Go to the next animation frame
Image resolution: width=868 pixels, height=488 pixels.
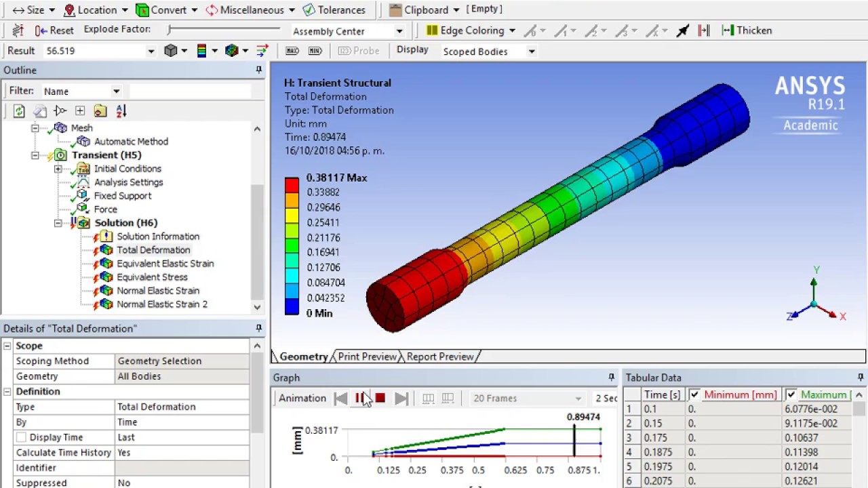(x=401, y=399)
